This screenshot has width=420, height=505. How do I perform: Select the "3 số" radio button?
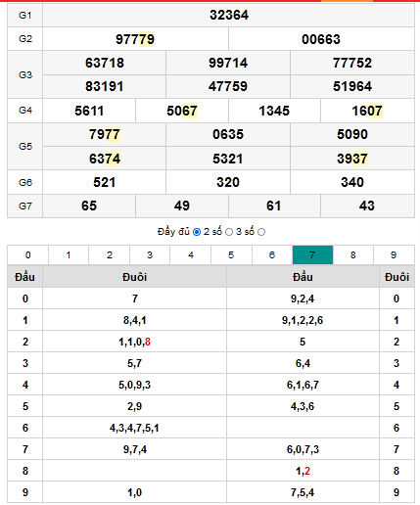coord(261,232)
